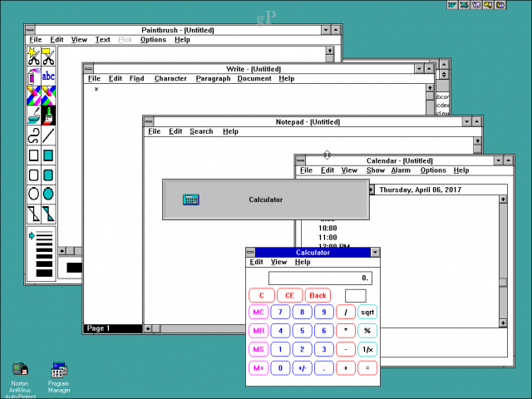Open the View menu in Calculator
532x399 pixels.
[x=279, y=262]
